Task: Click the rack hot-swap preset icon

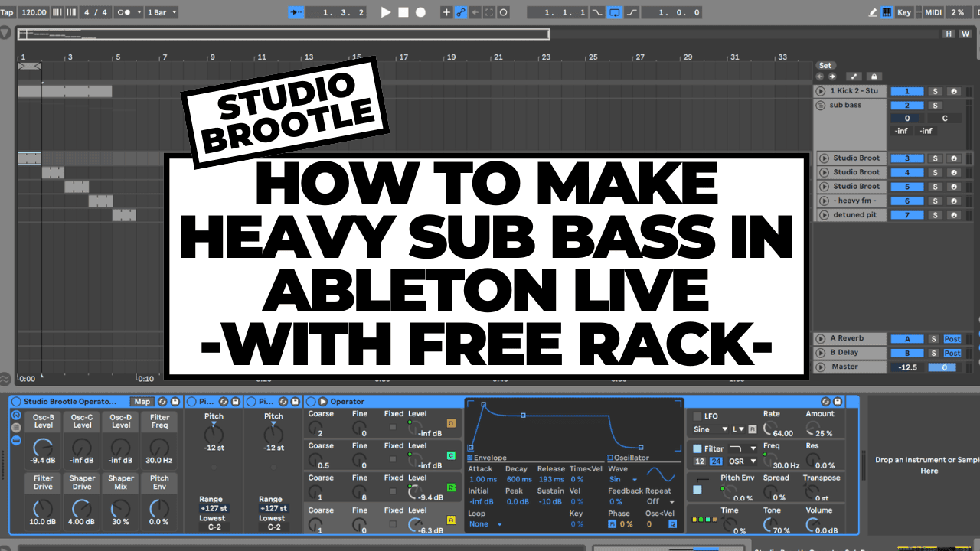Action: pyautogui.click(x=162, y=401)
